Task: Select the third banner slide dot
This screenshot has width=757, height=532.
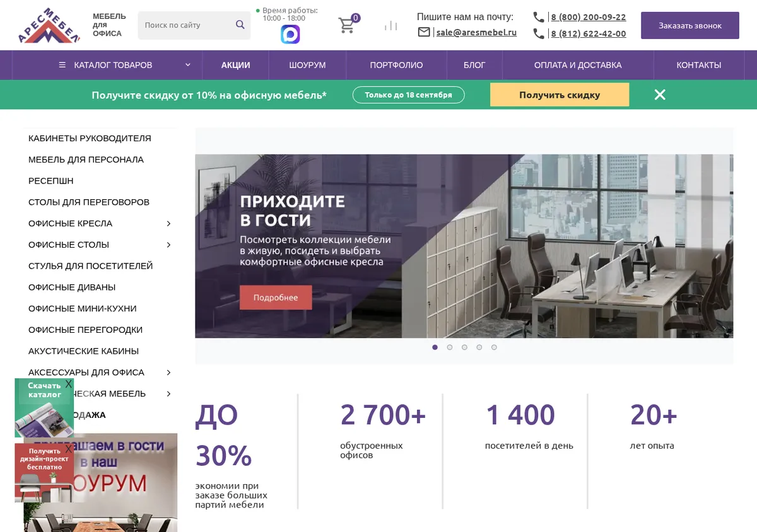Action: (464, 347)
